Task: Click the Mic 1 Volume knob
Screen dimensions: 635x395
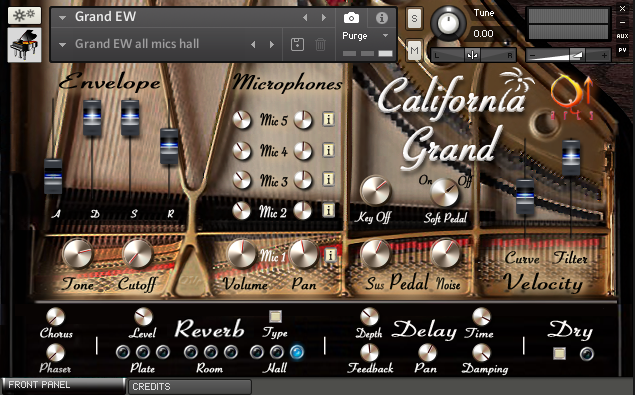Action: 242,254
